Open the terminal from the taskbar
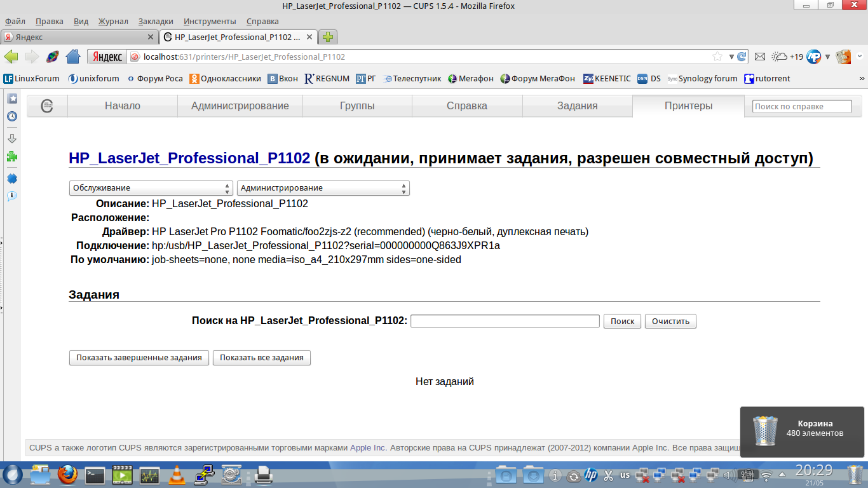The height and width of the screenshot is (488, 868). click(x=95, y=475)
